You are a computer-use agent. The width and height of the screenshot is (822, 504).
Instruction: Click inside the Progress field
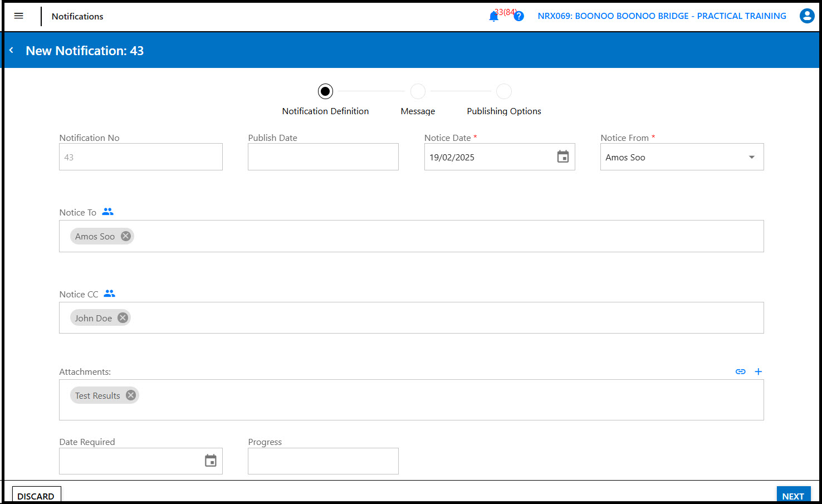click(x=323, y=461)
